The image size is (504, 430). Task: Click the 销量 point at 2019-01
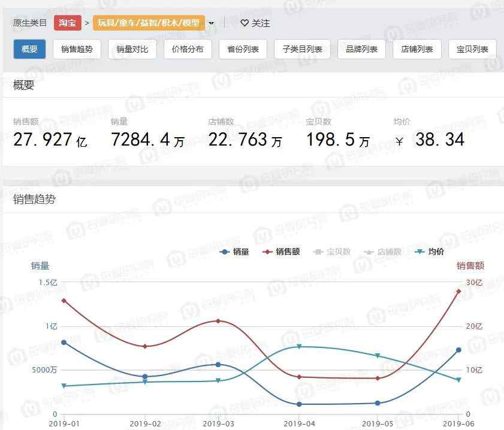64,343
